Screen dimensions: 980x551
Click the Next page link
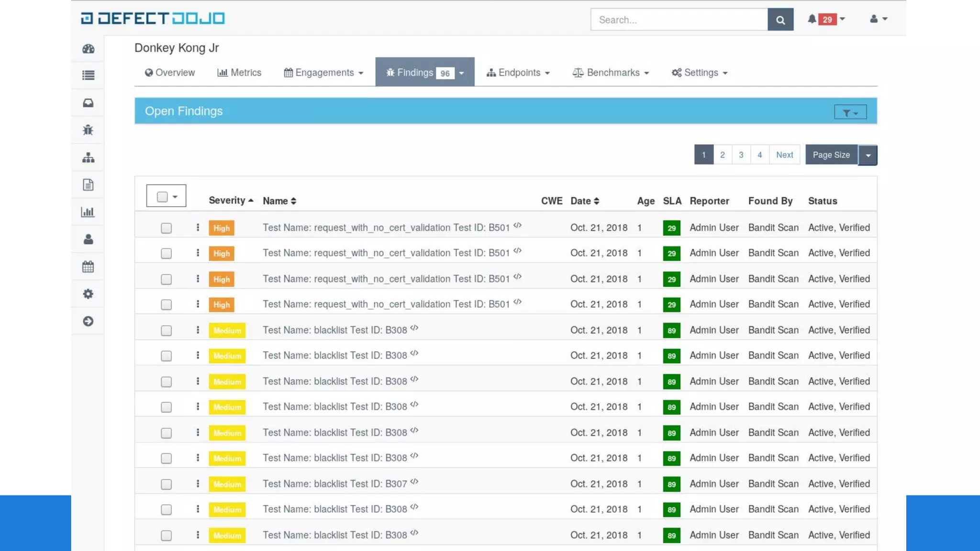pos(785,155)
